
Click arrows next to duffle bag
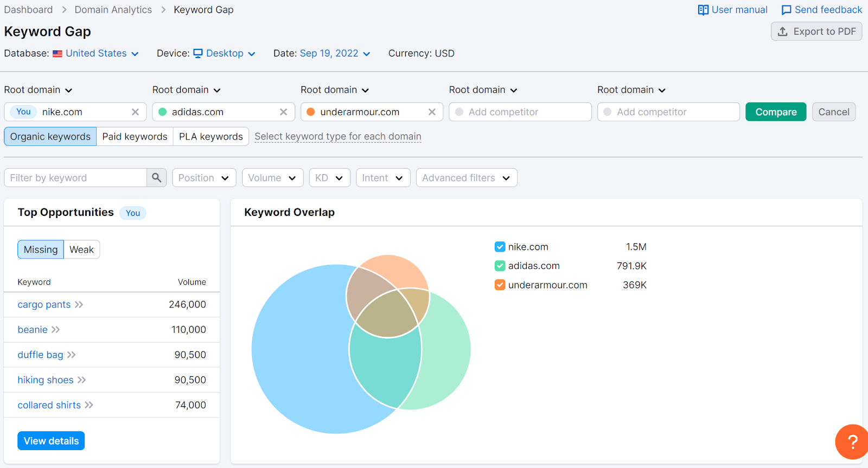[x=72, y=355]
